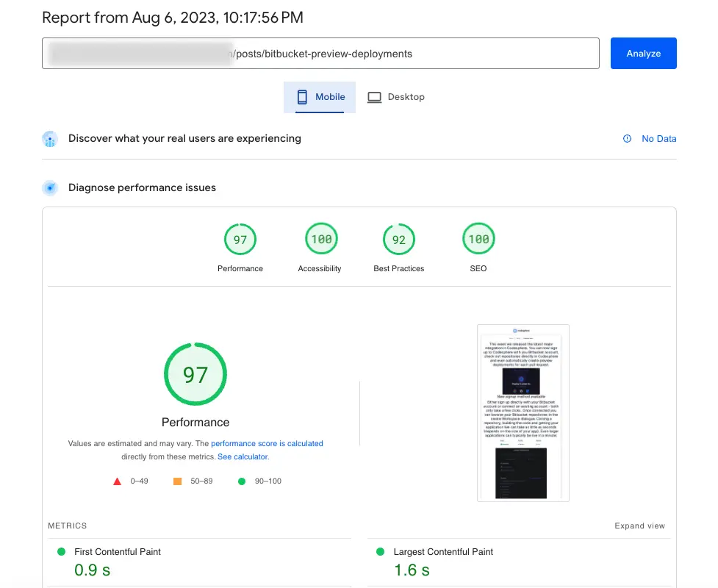Click the orange 50-89 legend marker
The height and width of the screenshot is (588, 718).
[x=176, y=481]
